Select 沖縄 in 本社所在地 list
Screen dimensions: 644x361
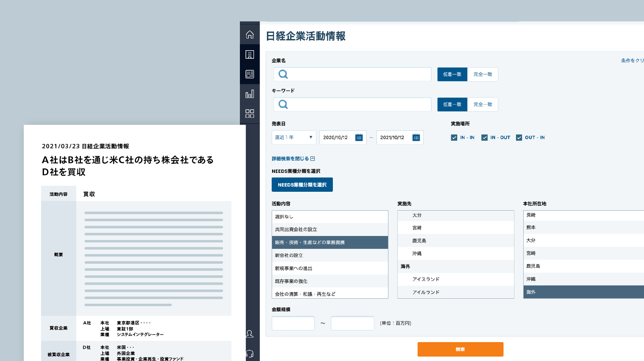click(584, 279)
